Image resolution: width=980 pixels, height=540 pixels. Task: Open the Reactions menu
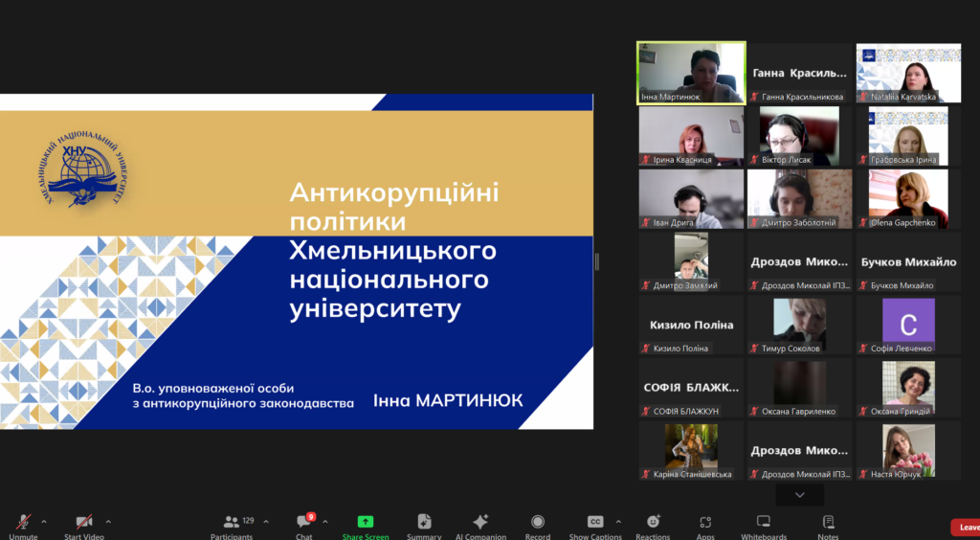(x=653, y=523)
